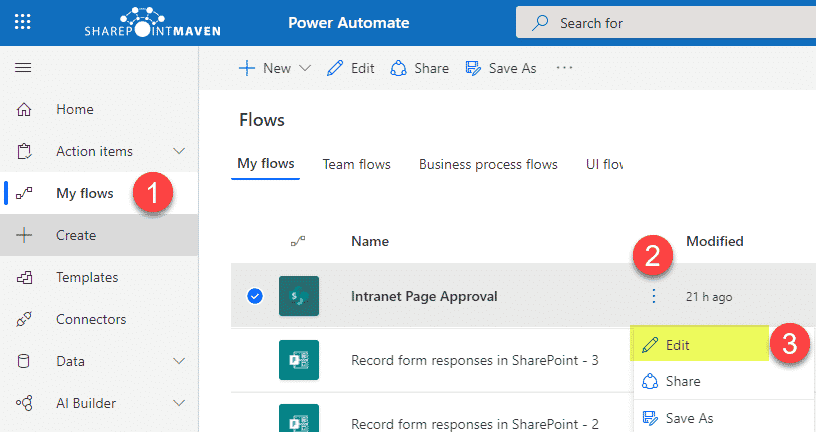The image size is (816, 432).
Task: Switch to the UI flows tab
Action: 604,164
